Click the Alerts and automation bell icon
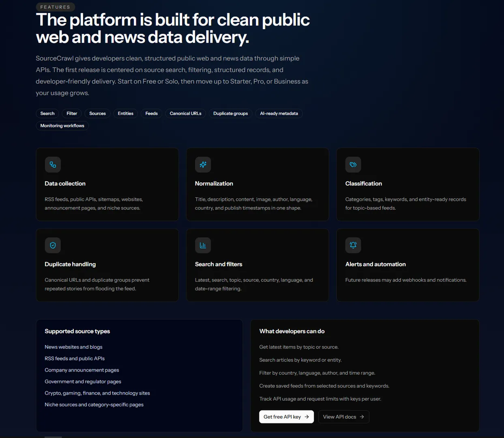Image resolution: width=504 pixels, height=438 pixels. coord(353,245)
